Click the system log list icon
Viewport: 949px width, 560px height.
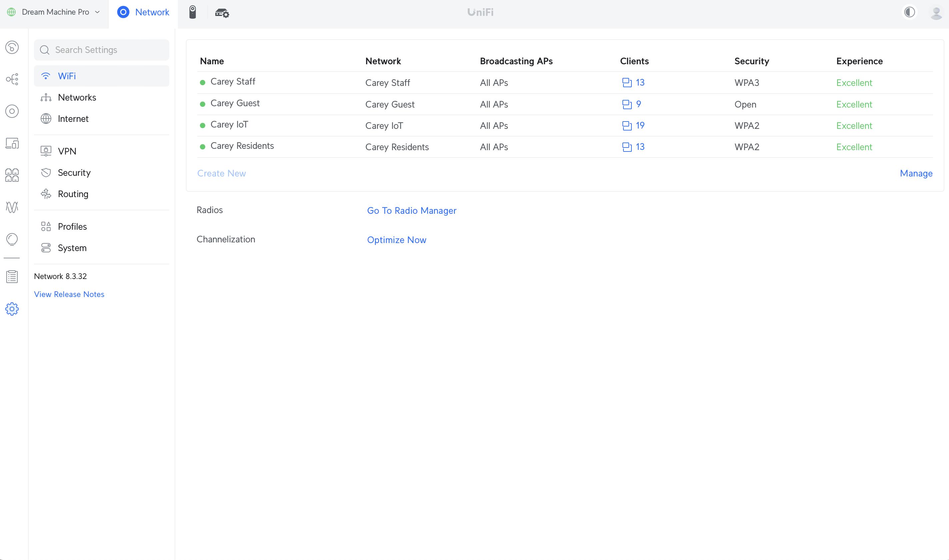tap(12, 277)
